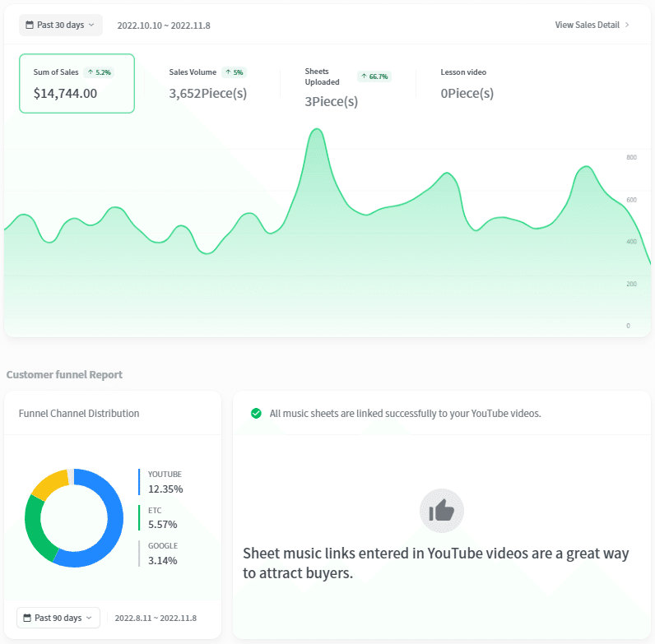This screenshot has width=655, height=644.
Task: Click the Sheets Uploaded 66.7% increase badge
Action: [374, 76]
